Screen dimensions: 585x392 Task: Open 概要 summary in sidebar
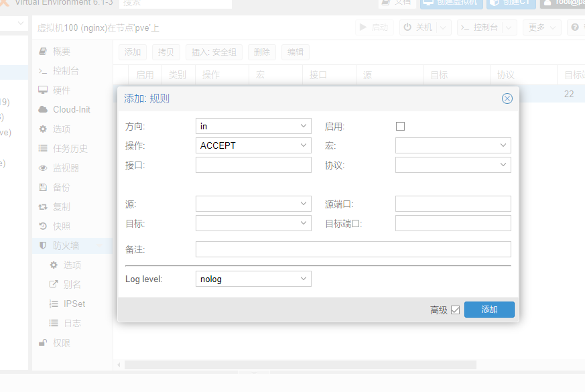(61, 52)
